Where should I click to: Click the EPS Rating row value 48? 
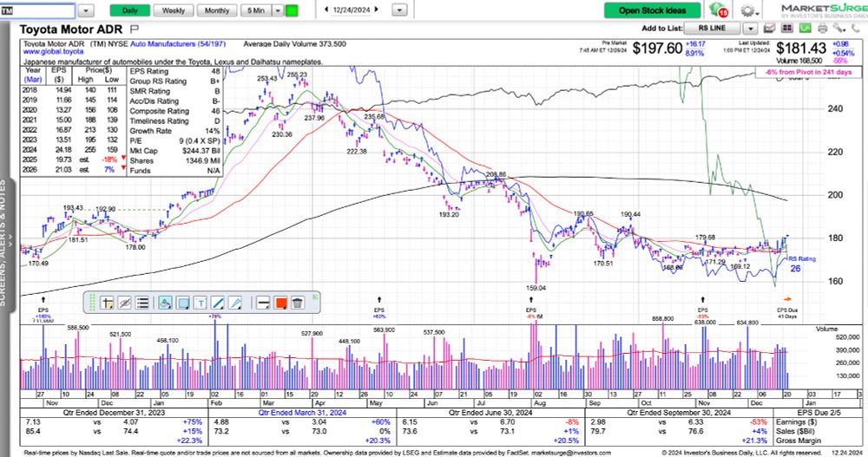[x=215, y=71]
